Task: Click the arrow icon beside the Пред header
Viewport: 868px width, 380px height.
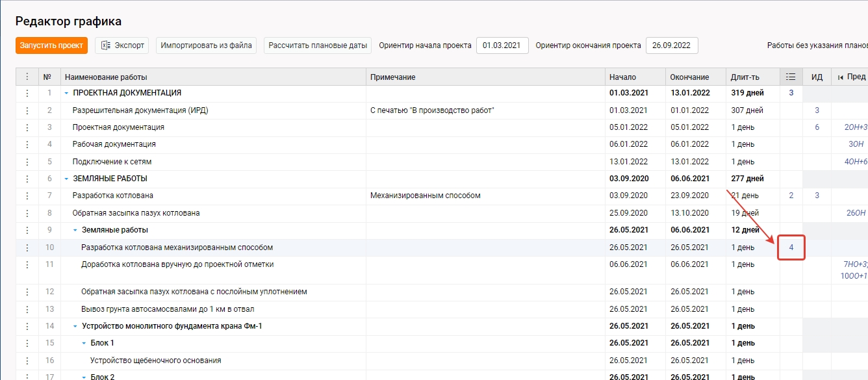Action: 840,77
